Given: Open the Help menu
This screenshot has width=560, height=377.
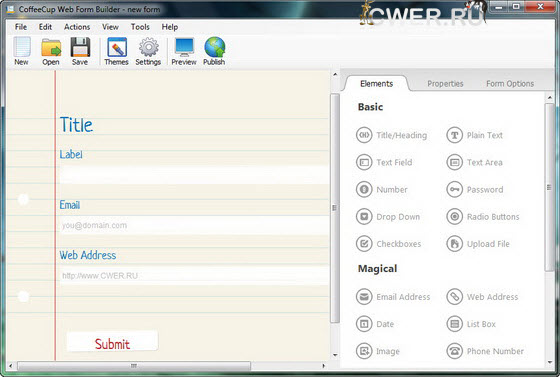Looking at the screenshot, I should (x=170, y=27).
